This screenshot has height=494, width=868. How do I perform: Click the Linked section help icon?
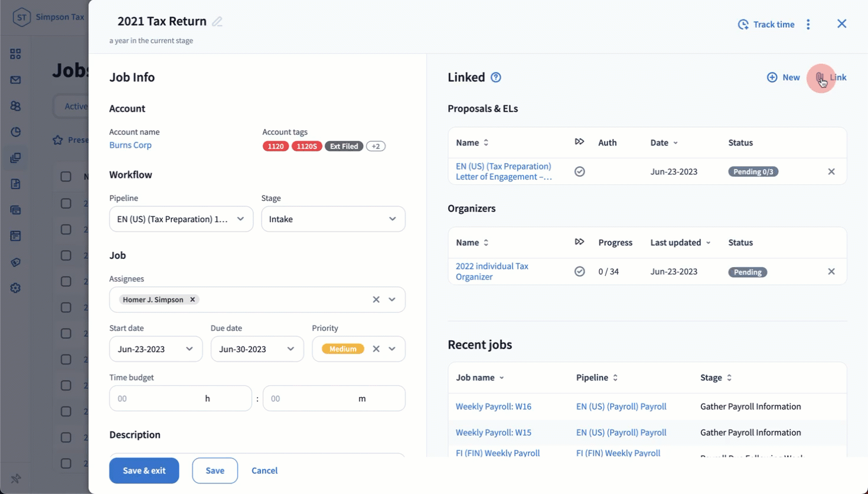point(496,77)
